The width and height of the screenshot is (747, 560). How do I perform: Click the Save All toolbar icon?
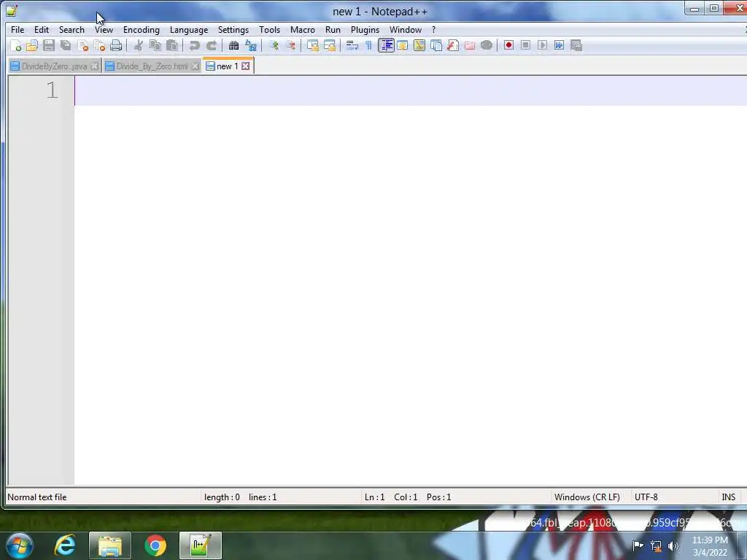click(x=66, y=46)
